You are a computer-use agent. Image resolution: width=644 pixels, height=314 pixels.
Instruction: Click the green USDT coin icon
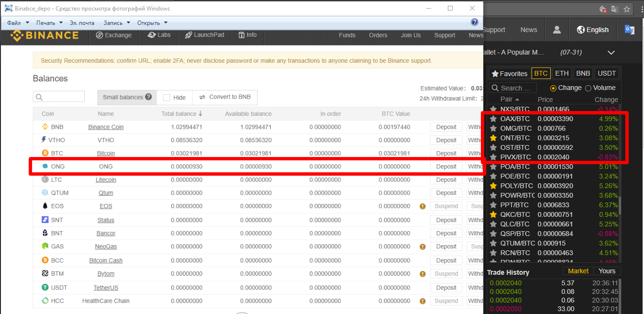[45, 287]
